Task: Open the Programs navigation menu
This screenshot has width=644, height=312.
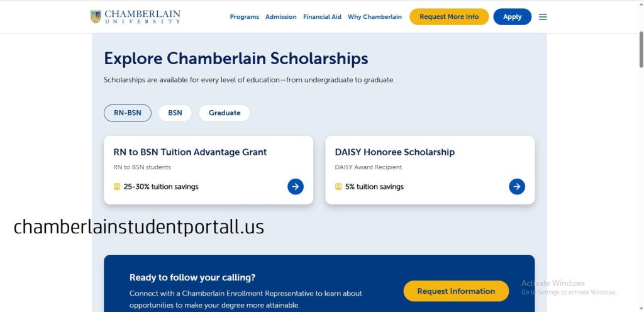Action: pos(245,17)
